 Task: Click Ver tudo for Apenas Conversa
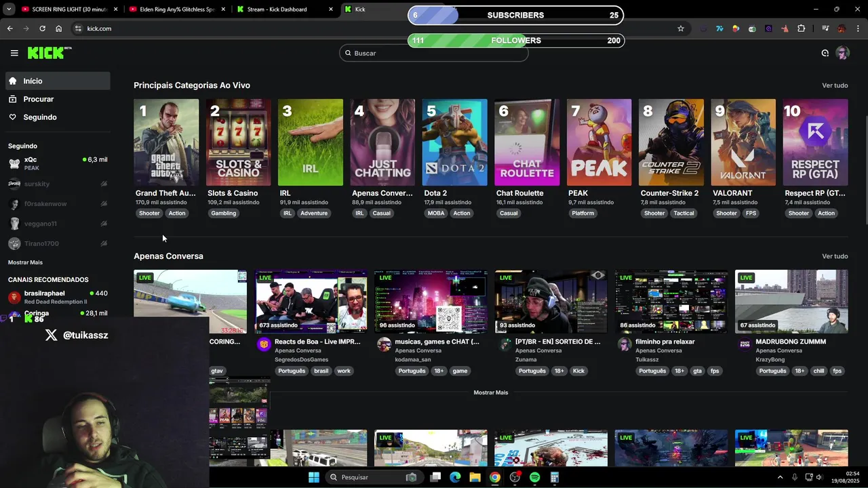[x=835, y=256]
